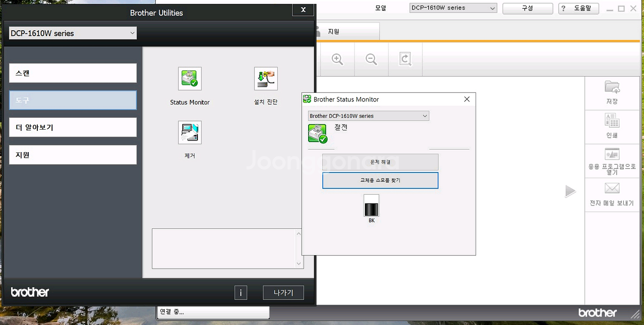Select the 스캔 menu item
The height and width of the screenshot is (325, 644).
pos(73,73)
